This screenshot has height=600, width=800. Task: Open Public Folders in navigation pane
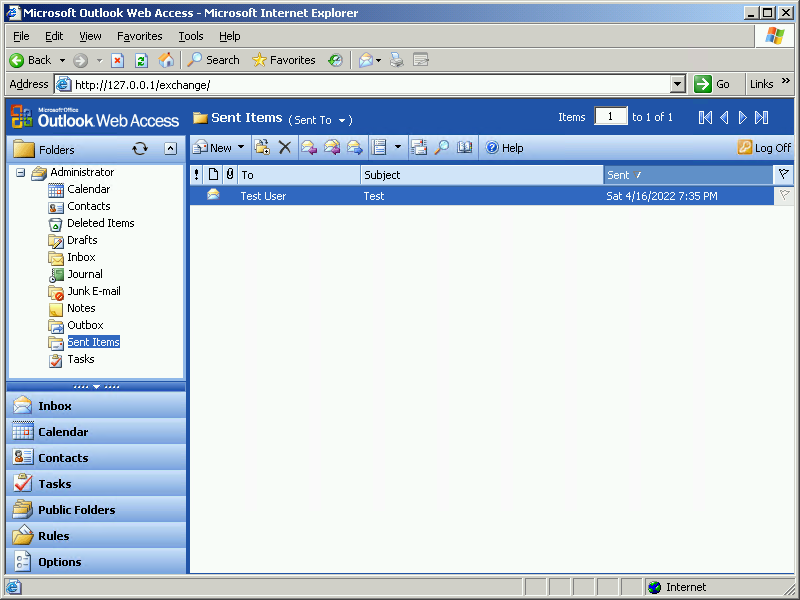96,510
